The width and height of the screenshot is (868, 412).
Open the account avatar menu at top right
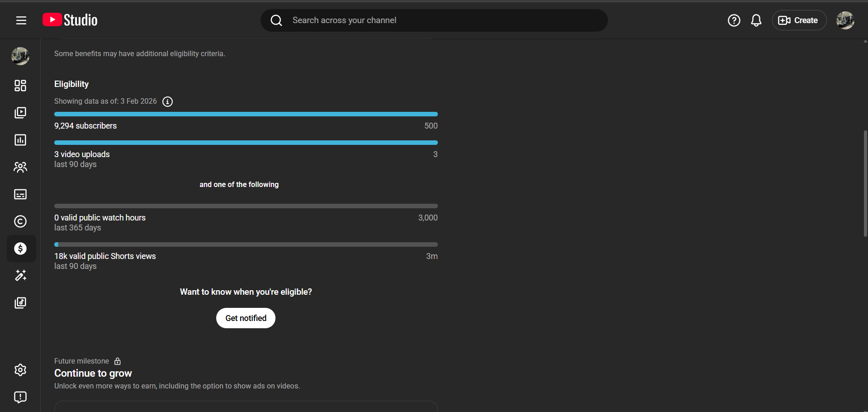pos(844,20)
